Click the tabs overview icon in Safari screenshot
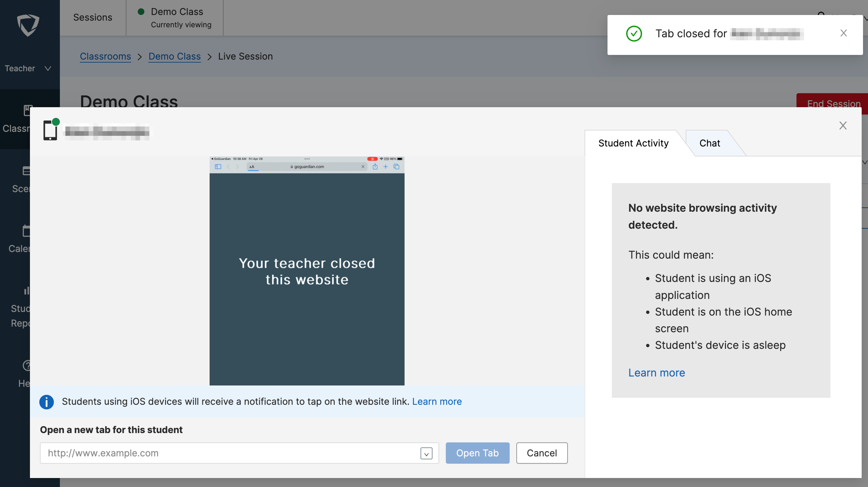868x487 pixels. (397, 166)
